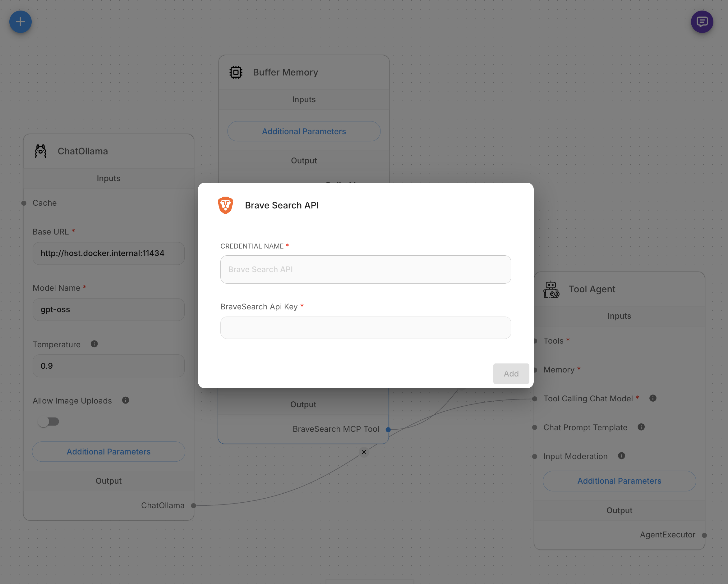This screenshot has width=728, height=584.
Task: Click the BraveSearch Api Key field
Action: [365, 328]
